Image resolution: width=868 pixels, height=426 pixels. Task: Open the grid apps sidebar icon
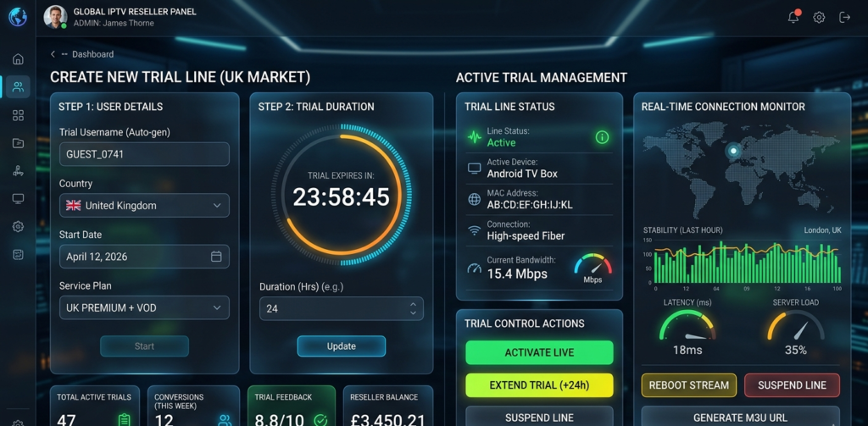click(19, 115)
